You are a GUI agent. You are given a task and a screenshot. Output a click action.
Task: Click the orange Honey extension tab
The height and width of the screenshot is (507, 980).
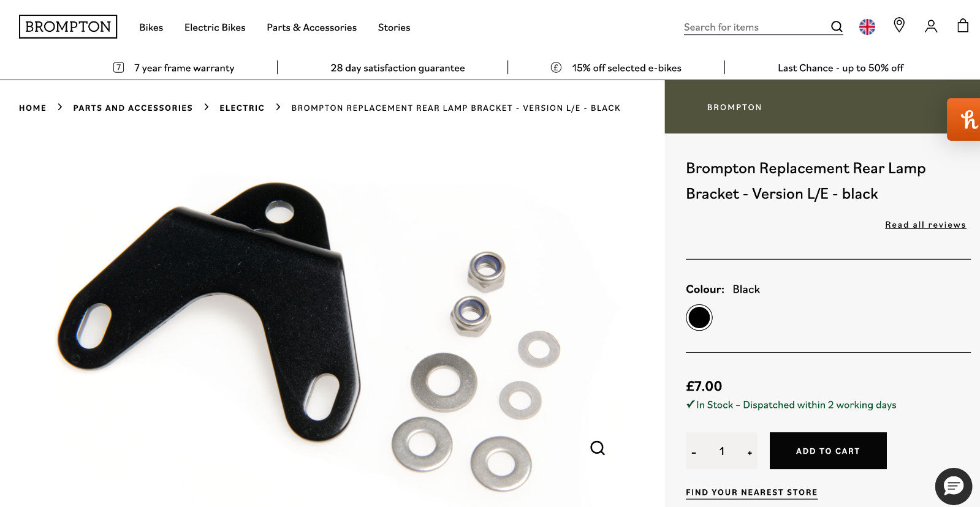[x=964, y=119]
